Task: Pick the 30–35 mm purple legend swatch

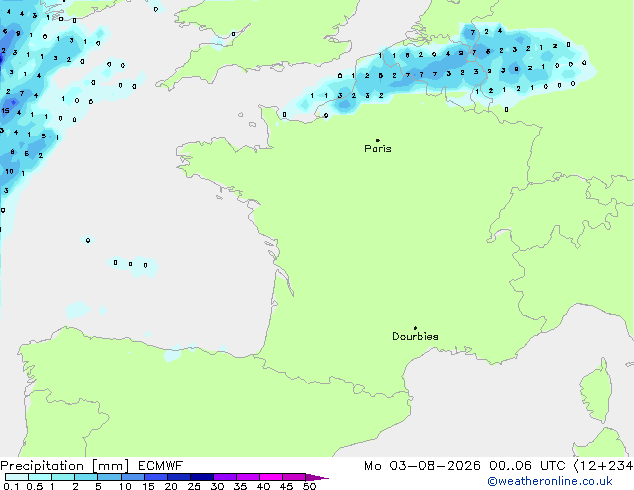Action: tap(224, 477)
